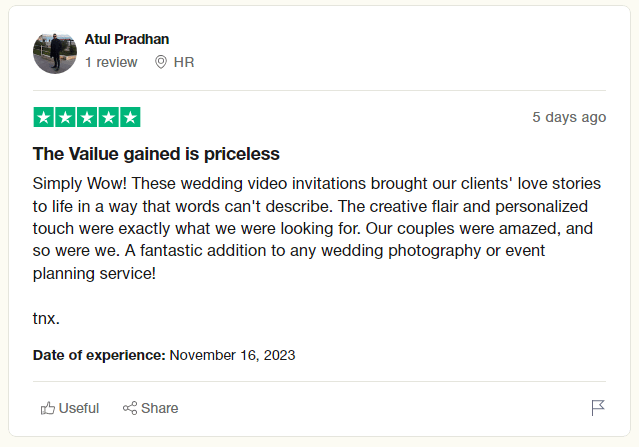Click the fourth green rating star
This screenshot has width=639, height=447.
[108, 117]
